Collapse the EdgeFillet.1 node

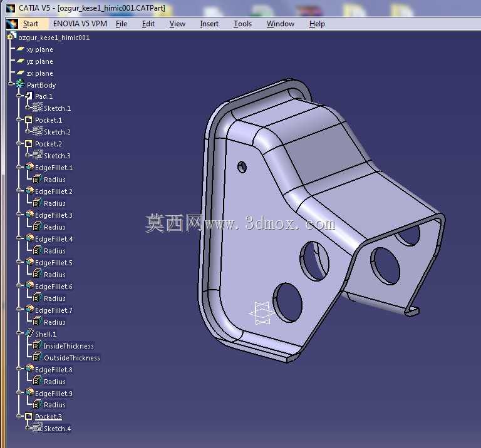19,167
